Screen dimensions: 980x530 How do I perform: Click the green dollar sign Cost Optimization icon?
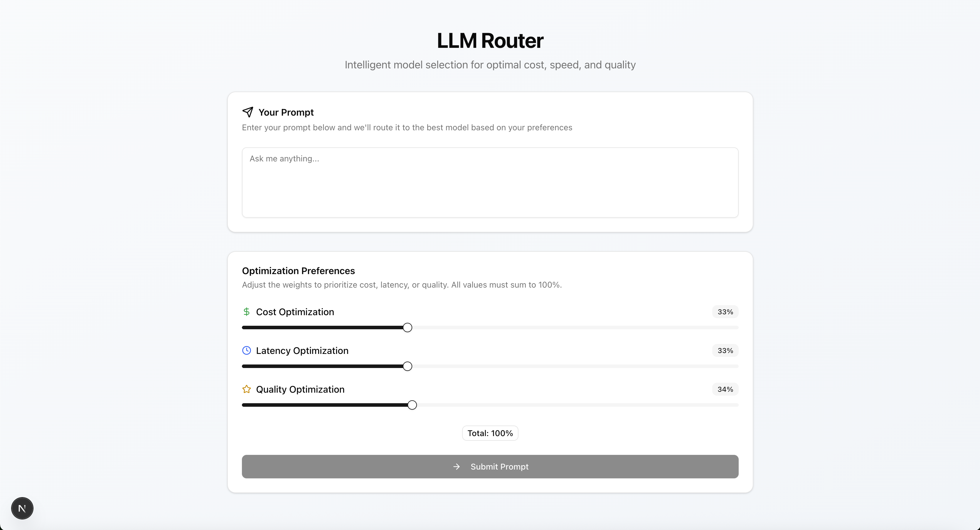pos(247,311)
